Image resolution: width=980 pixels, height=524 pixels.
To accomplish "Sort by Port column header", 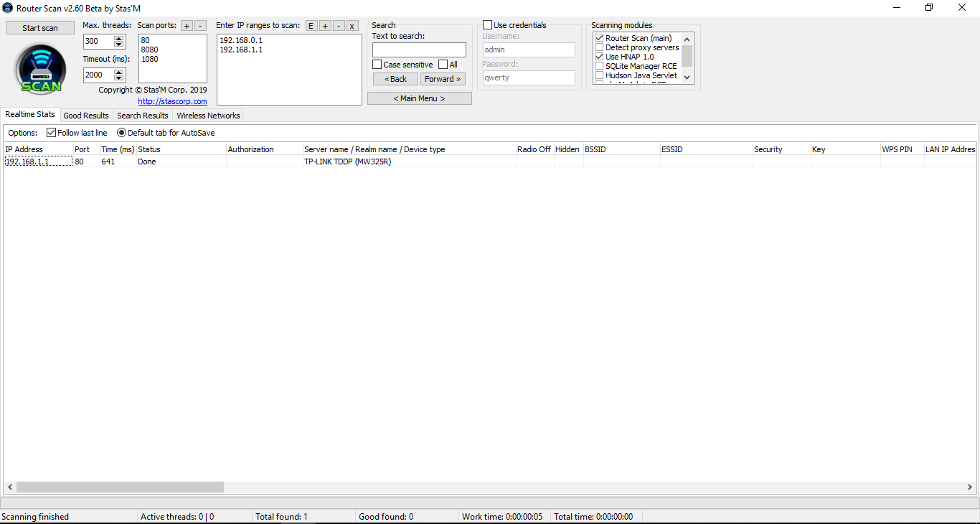I will click(86, 149).
